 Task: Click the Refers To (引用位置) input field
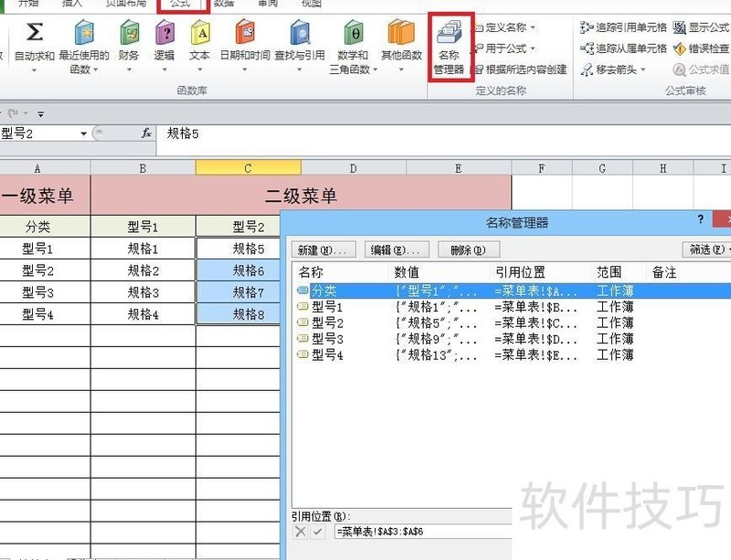pyautogui.click(x=423, y=532)
